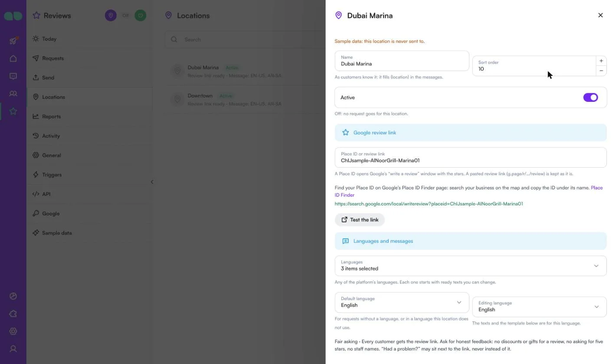Open the Activity menu item
The image size is (616, 364).
90,136
